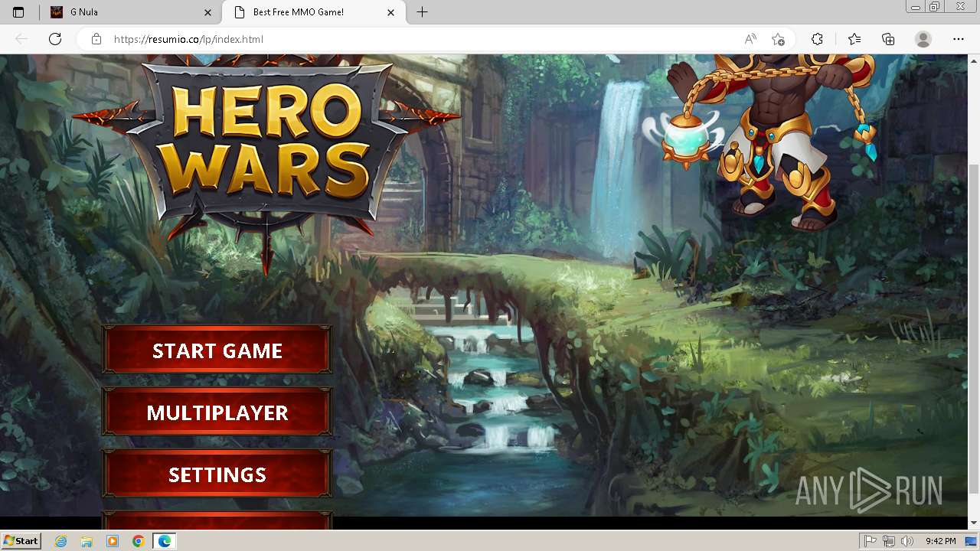The image size is (980, 551).
Task: Open tab actions menu icon
Action: click(x=18, y=12)
